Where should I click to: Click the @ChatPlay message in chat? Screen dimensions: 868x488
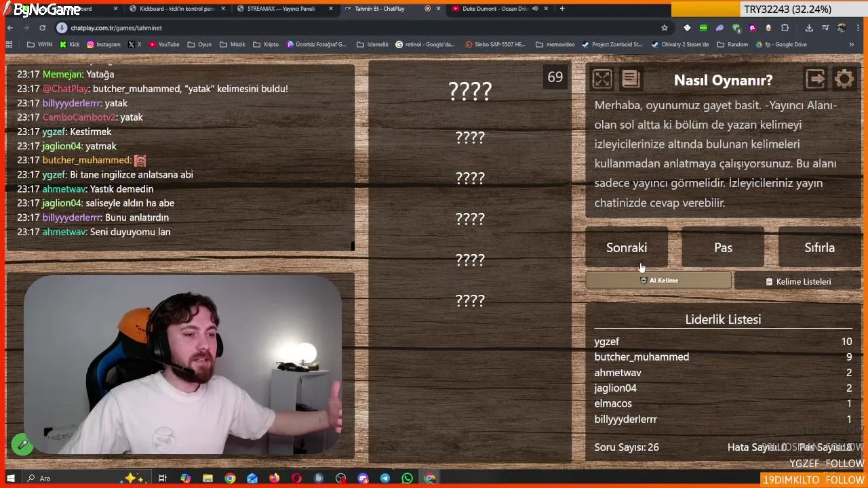coord(153,89)
